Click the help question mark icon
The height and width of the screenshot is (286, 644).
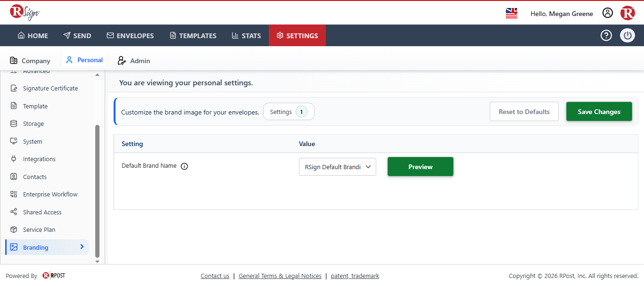tap(606, 35)
